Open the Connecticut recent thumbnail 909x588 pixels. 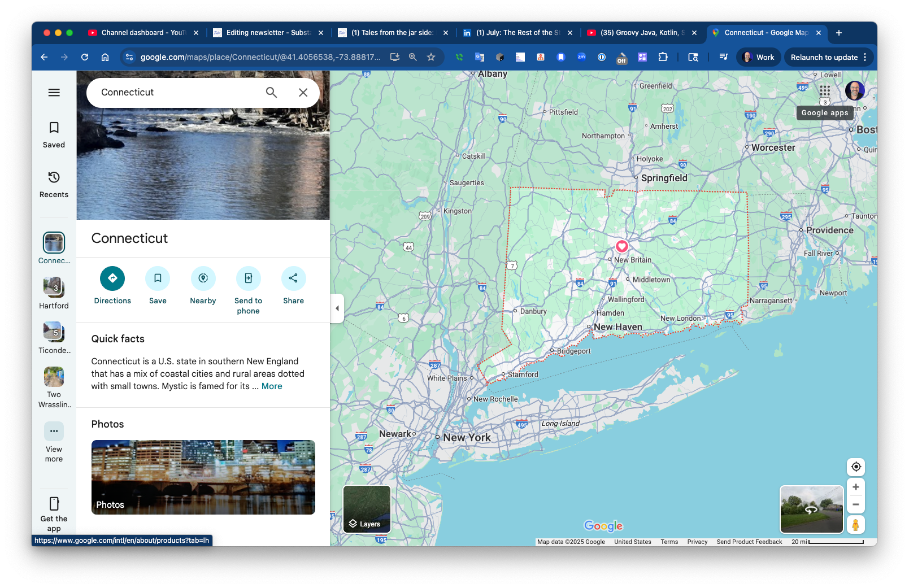click(x=54, y=248)
